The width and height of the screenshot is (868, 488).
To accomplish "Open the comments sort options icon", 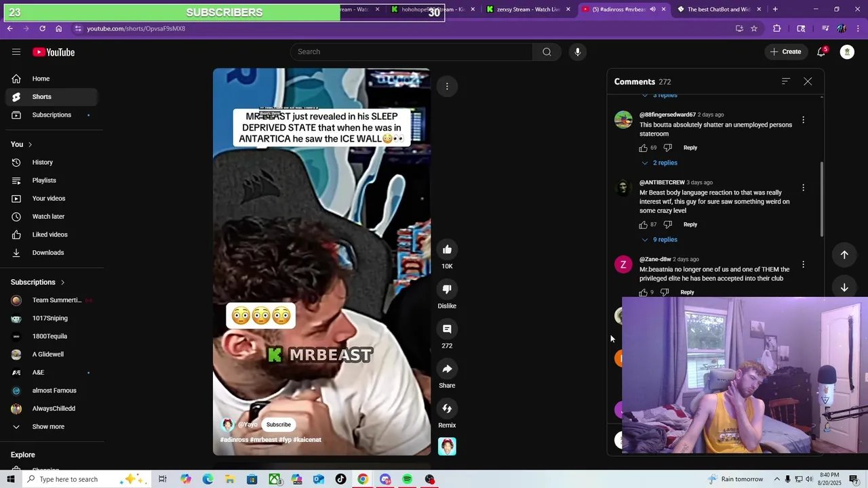I will (x=786, y=81).
